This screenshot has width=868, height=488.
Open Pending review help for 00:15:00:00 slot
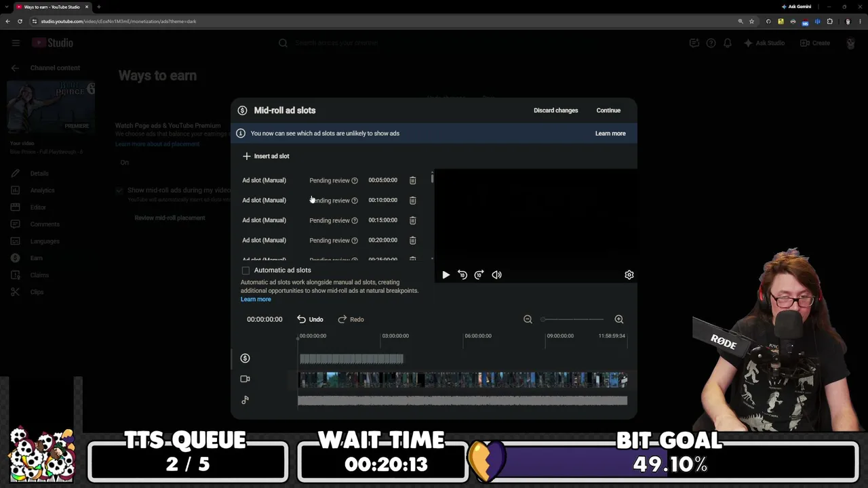tap(354, 220)
